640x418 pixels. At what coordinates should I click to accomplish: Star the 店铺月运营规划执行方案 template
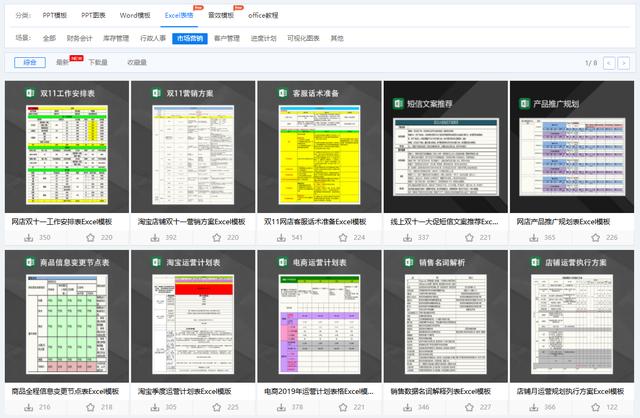(x=596, y=407)
